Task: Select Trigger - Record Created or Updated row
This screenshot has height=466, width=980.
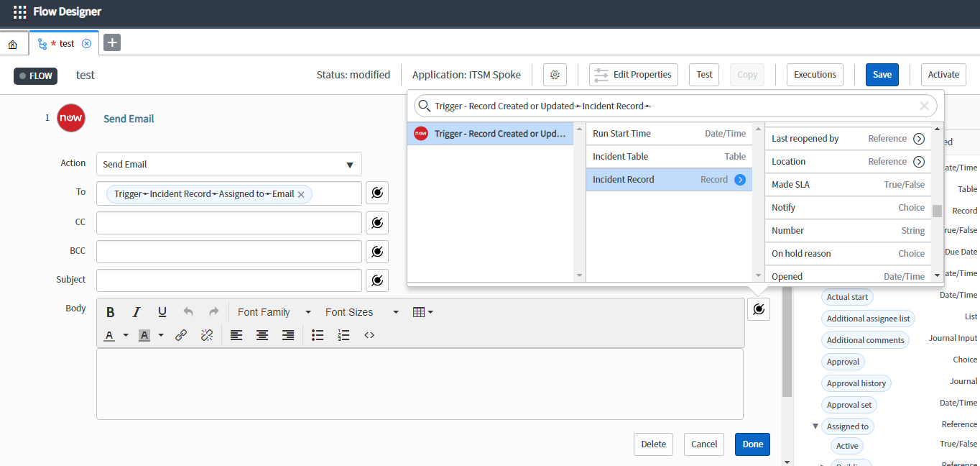Action: pyautogui.click(x=490, y=134)
